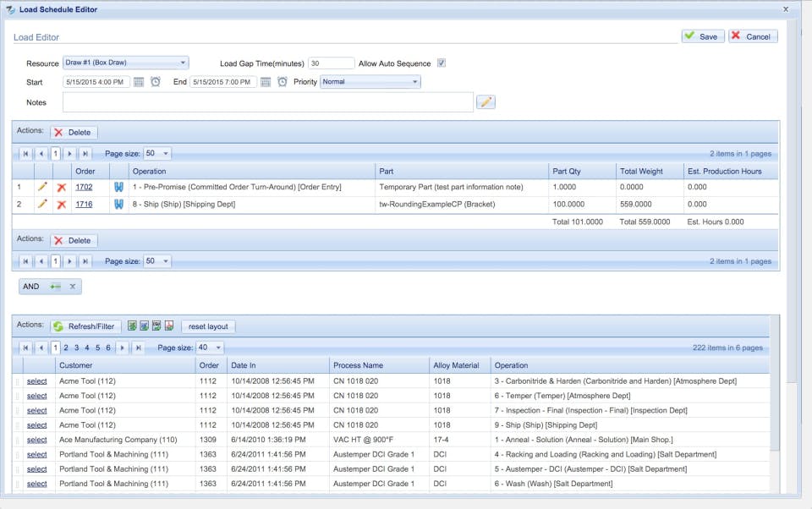812x509 pixels.
Task: Add filter condition next to AND
Action: (56, 287)
